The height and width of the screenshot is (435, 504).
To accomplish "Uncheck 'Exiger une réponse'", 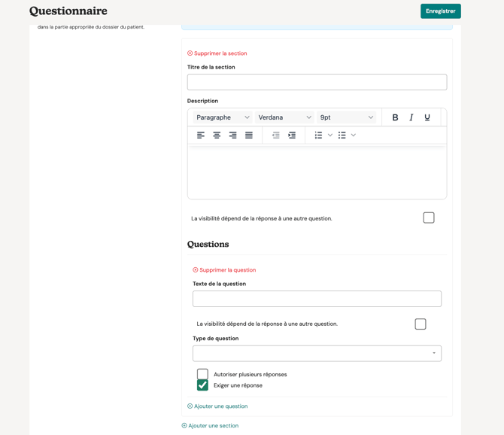I will tap(202, 385).
